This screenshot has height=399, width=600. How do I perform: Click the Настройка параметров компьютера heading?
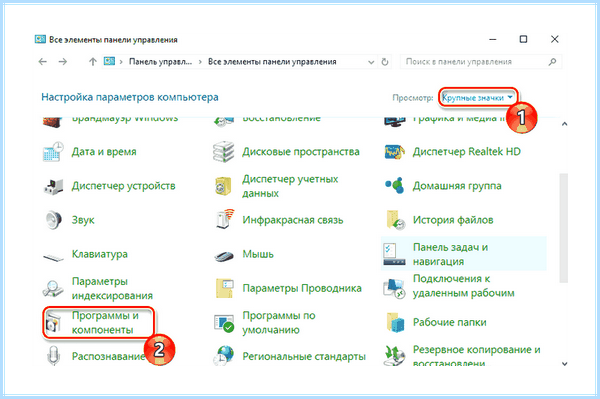tap(130, 97)
